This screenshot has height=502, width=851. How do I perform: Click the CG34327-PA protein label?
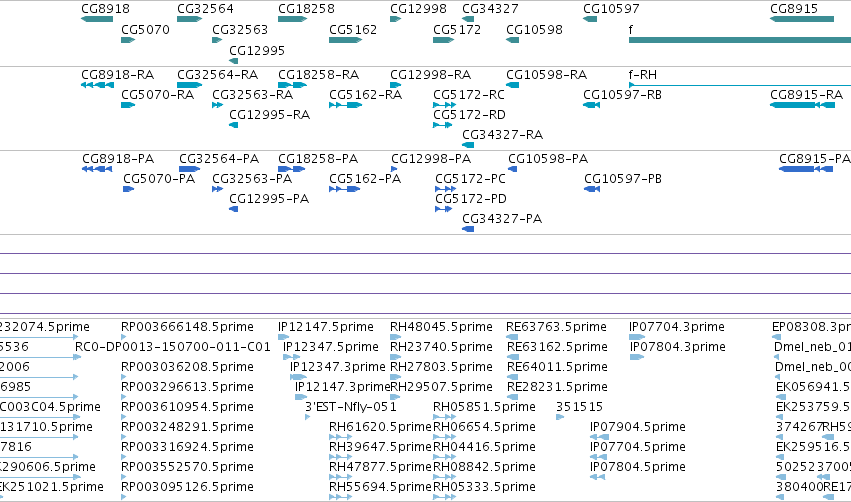(x=501, y=219)
